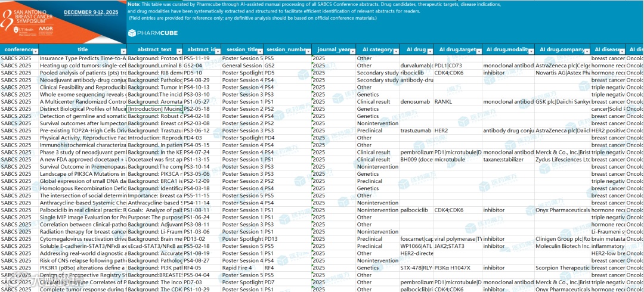
Task: Open the abstract_id column filter arrow
Action: pyautogui.click(x=218, y=51)
